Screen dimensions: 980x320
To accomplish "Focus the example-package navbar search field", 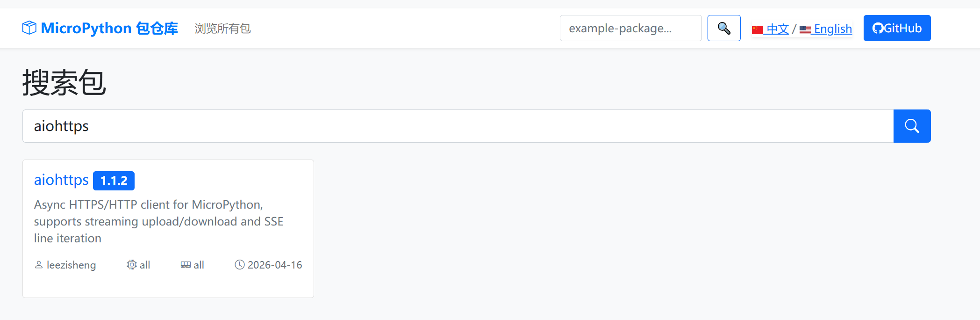I will point(630,28).
